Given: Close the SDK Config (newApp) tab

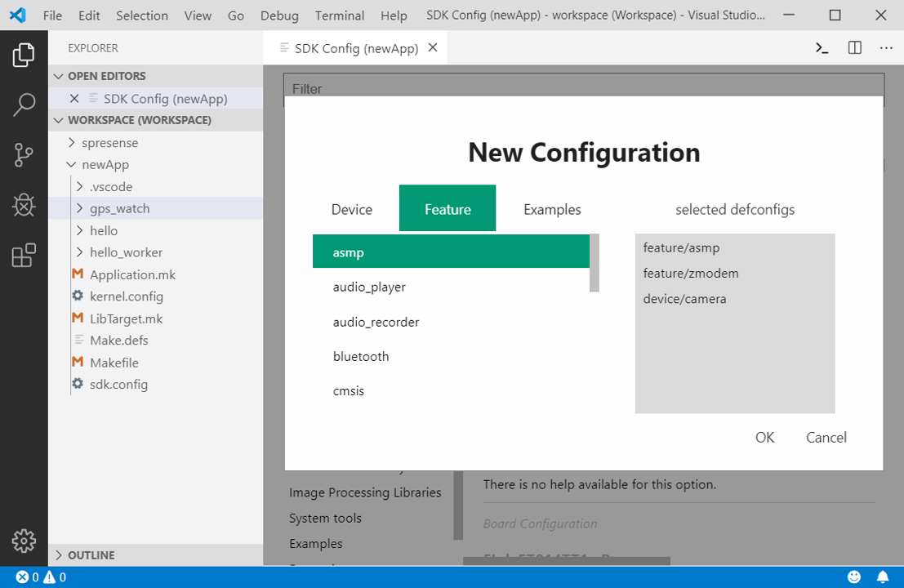Looking at the screenshot, I should point(433,48).
